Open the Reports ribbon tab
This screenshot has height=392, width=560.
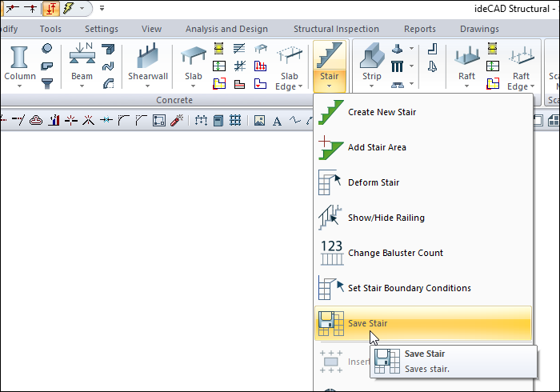(419, 29)
